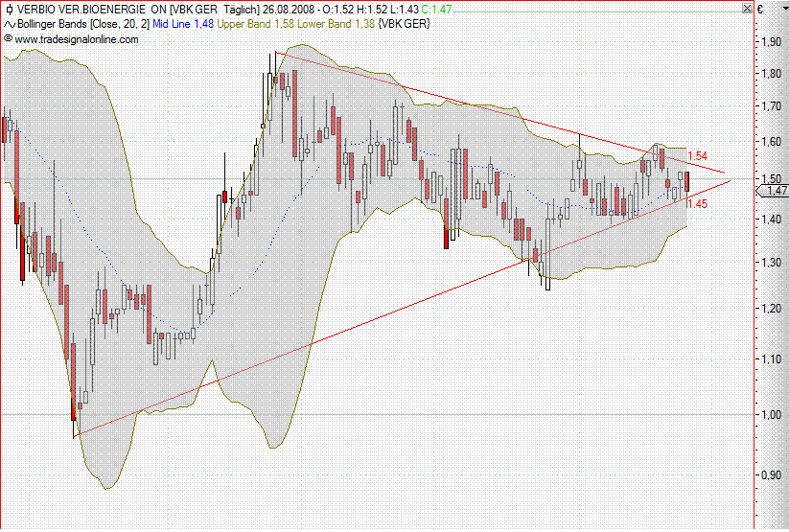Screen dimensions: 789x532
Task: Select the Bollinger Bands [Close, 20, 2] label
Action: click(x=83, y=24)
